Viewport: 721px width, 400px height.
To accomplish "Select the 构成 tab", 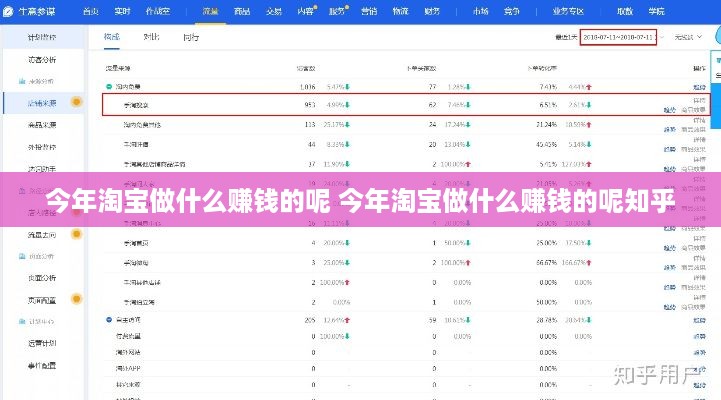I will (x=112, y=37).
